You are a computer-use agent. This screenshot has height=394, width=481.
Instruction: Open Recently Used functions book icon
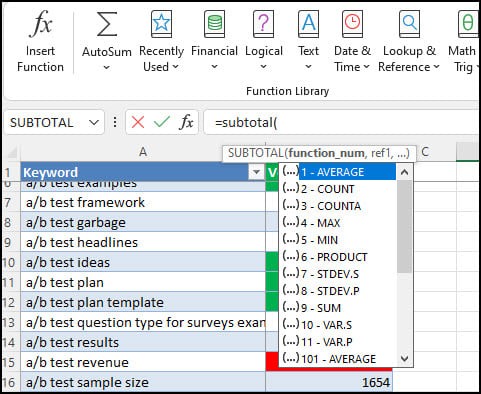coord(161,23)
